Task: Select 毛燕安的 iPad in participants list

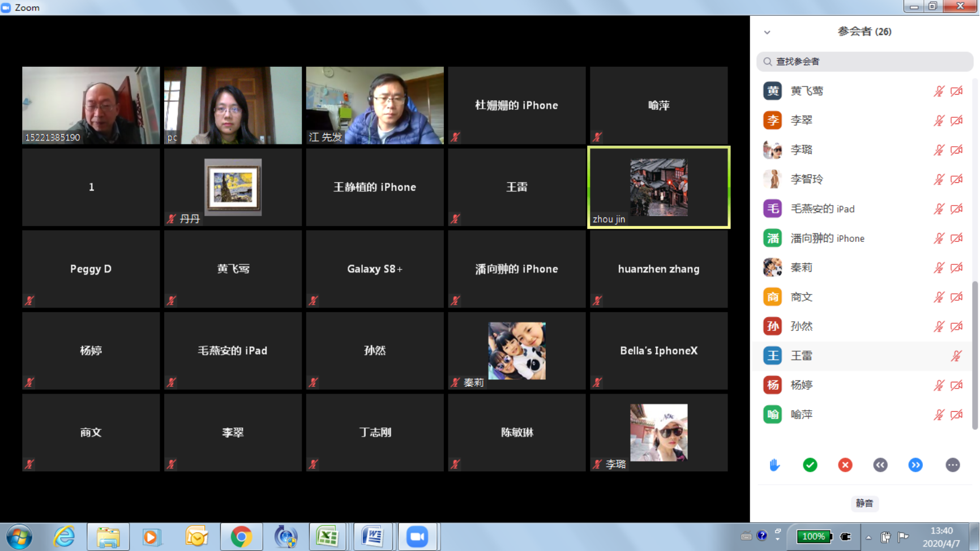Action: coord(822,209)
